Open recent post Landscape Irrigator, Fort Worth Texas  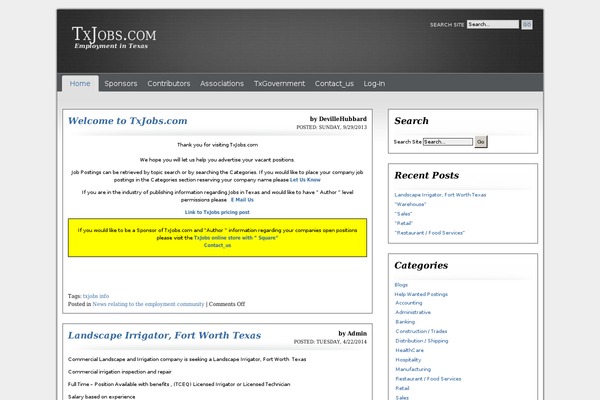click(440, 195)
